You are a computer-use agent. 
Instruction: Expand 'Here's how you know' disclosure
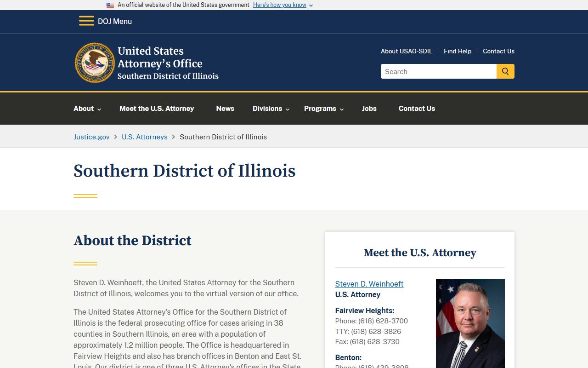coord(283,5)
